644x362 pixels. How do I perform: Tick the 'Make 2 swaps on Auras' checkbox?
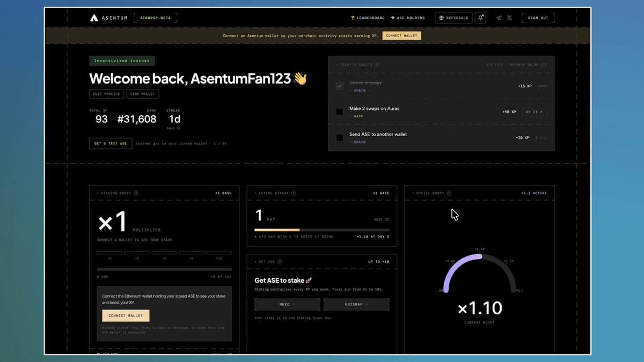click(x=340, y=112)
